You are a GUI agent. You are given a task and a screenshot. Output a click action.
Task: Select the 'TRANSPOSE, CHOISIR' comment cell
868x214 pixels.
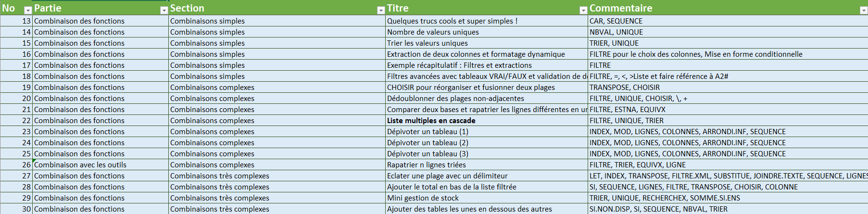point(728,87)
